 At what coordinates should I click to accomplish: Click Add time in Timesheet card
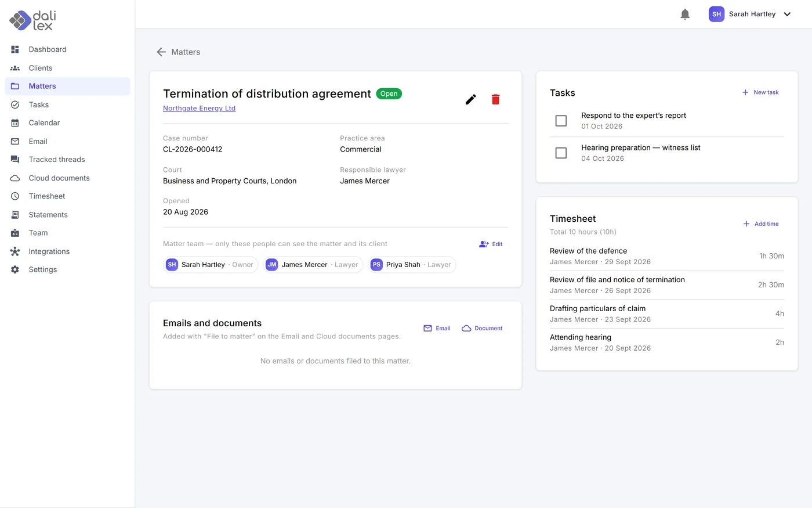coord(761,224)
